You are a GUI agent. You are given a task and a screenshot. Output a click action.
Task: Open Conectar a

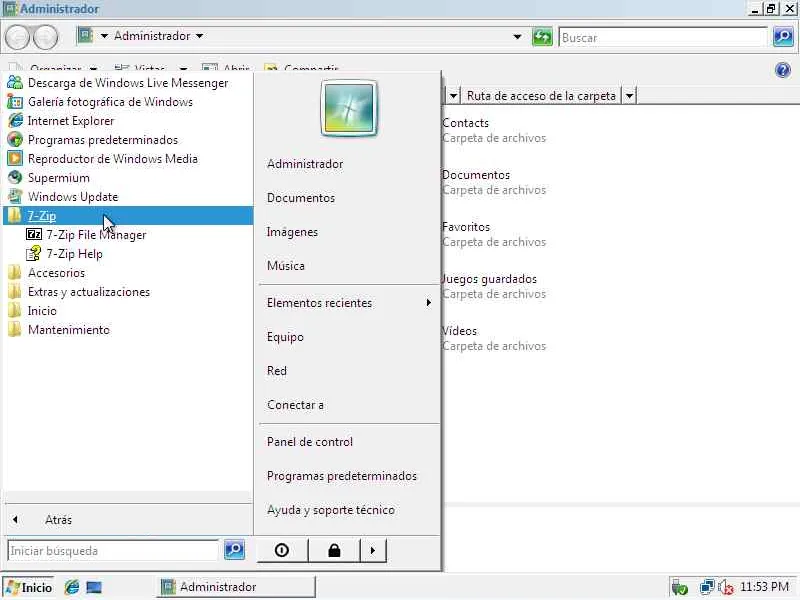tap(295, 405)
